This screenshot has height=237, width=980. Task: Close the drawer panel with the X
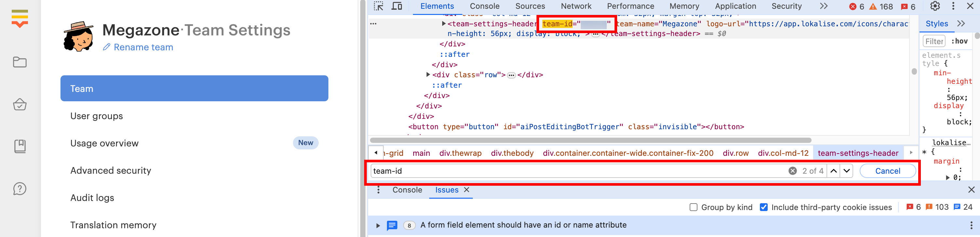coord(971,190)
